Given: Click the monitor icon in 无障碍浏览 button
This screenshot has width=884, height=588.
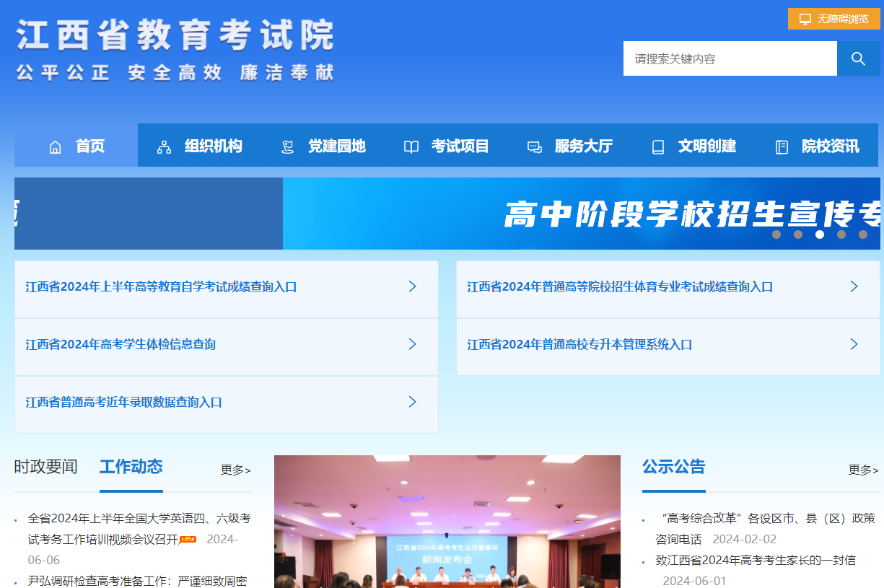Looking at the screenshot, I should (x=805, y=19).
